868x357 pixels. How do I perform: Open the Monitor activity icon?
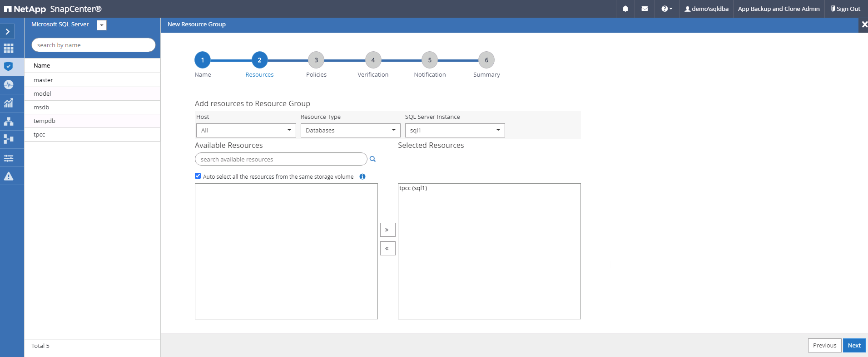click(9, 85)
